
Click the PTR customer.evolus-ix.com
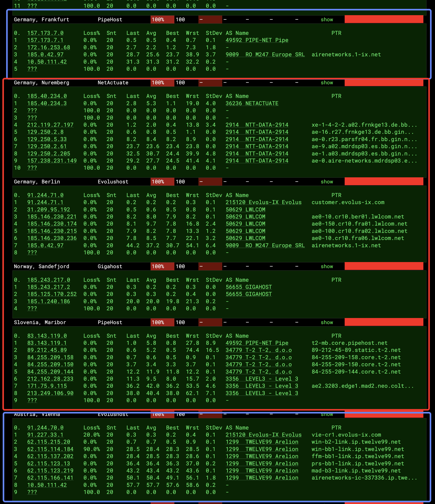[x=348, y=202]
